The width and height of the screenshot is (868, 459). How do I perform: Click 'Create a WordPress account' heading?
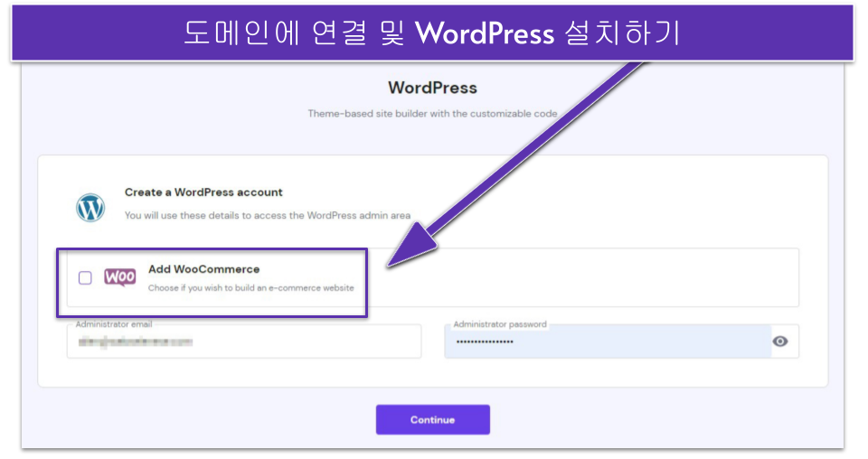click(x=203, y=192)
